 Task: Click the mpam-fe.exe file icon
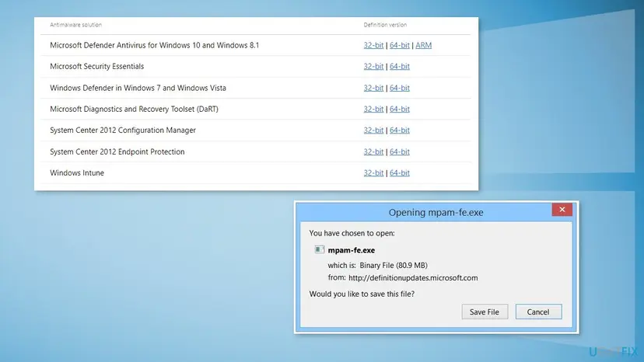coord(319,249)
